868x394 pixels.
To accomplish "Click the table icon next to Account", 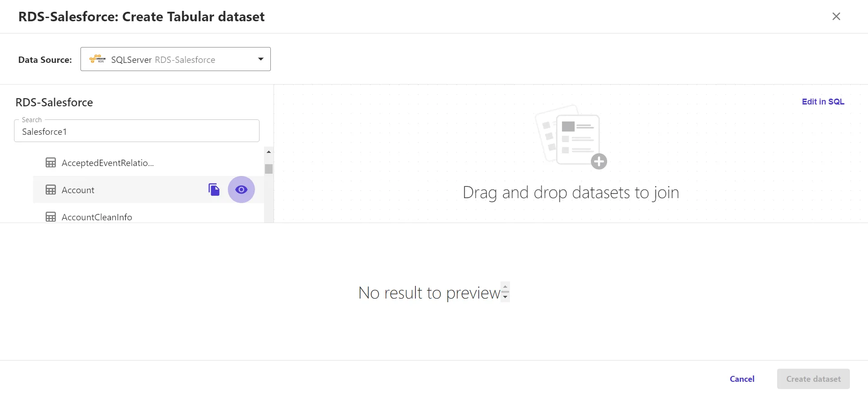I will 51,190.
